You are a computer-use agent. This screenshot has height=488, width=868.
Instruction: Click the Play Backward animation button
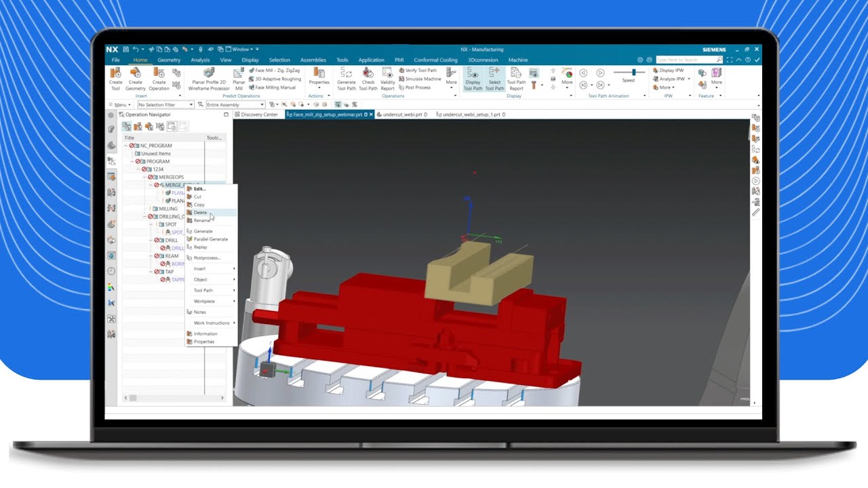(x=583, y=73)
